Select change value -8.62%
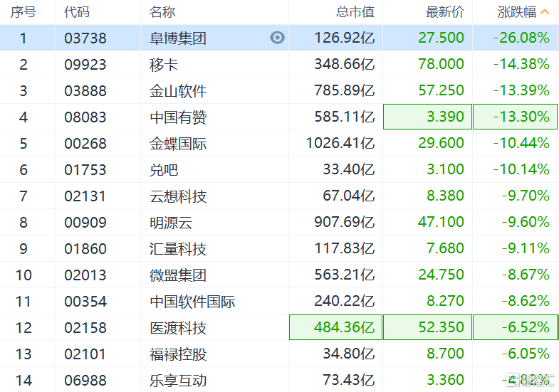Screen dimensions: 559x392 [526, 301]
